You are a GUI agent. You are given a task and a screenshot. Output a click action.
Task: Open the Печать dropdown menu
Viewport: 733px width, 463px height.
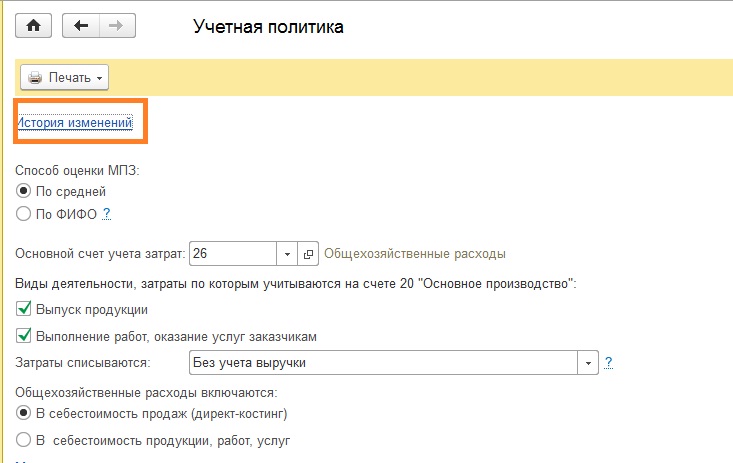65,78
